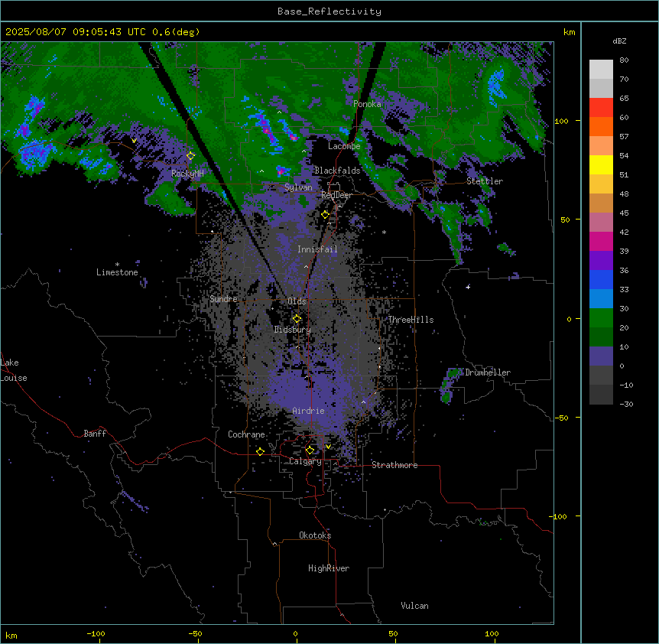Image resolution: width=659 pixels, height=644 pixels.
Task: Click the yellow diamond marker above Calgary
Action: 310,450
